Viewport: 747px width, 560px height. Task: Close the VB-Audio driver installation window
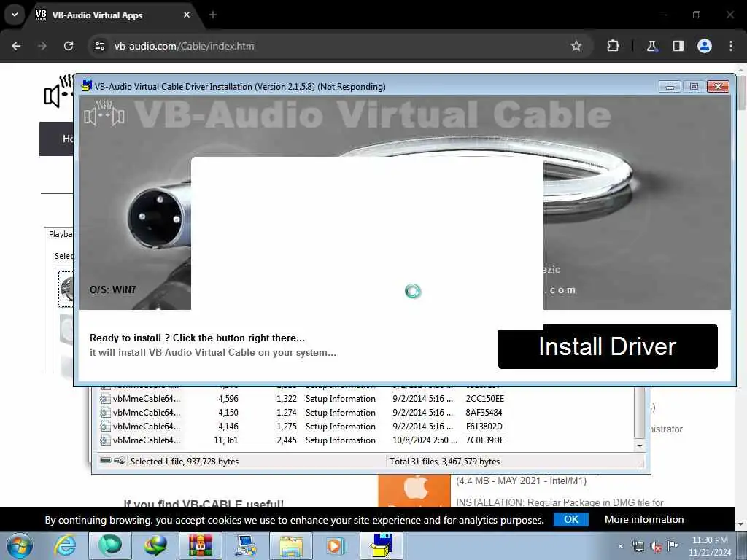[x=718, y=86]
